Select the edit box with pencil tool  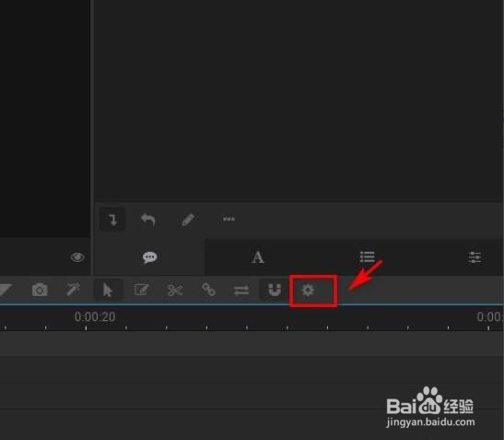pos(141,290)
